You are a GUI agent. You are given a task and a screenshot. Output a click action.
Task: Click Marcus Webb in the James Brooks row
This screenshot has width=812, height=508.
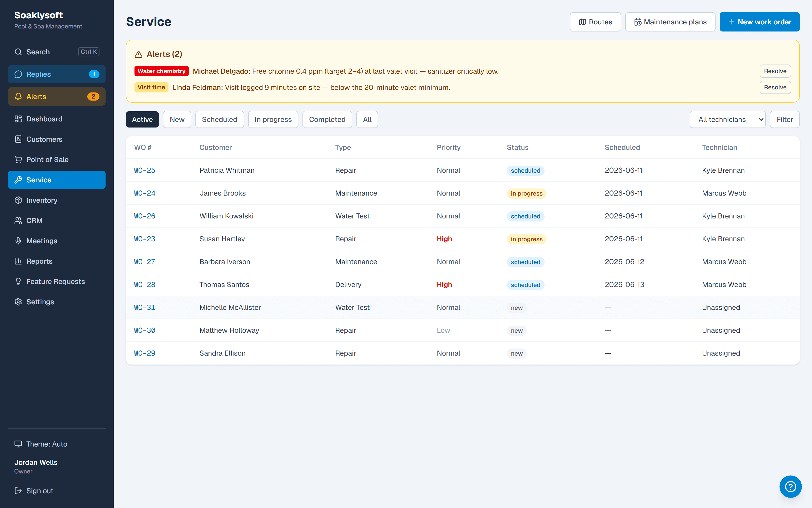[x=724, y=193]
